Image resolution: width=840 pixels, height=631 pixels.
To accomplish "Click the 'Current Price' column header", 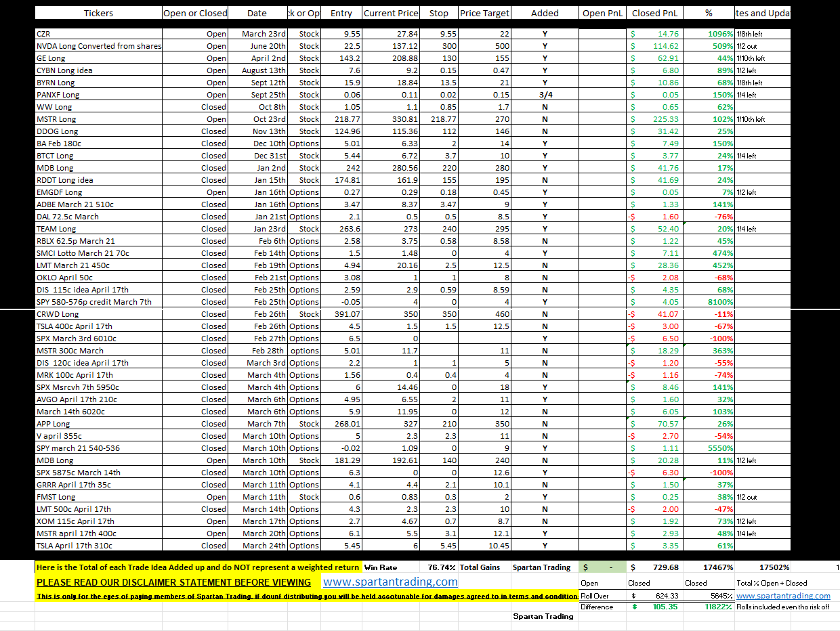I will (x=392, y=13).
